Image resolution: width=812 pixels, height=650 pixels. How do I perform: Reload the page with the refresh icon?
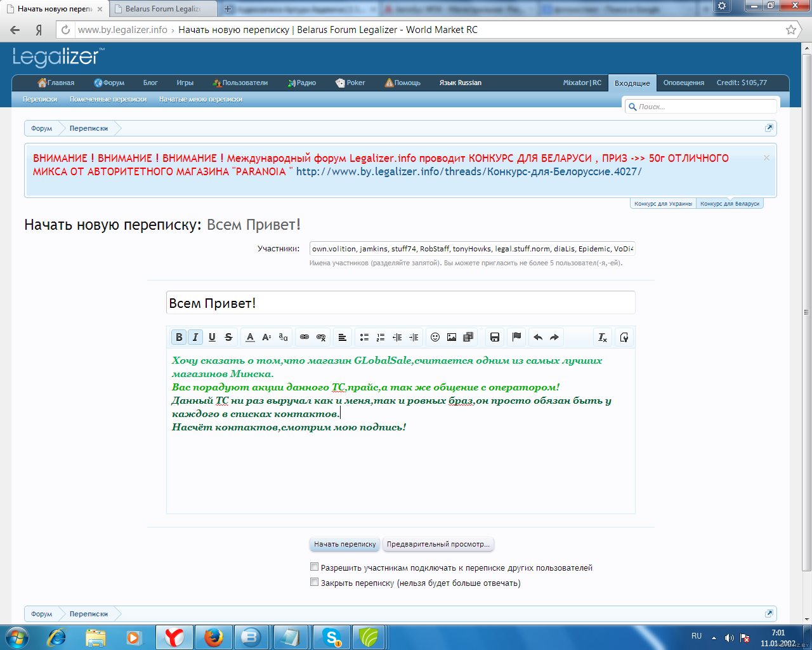point(65,30)
